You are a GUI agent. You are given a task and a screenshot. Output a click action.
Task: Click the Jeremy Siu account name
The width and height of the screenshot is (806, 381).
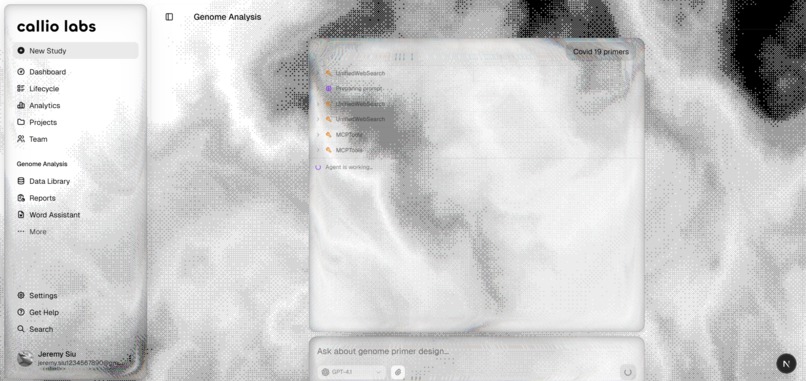coord(57,354)
